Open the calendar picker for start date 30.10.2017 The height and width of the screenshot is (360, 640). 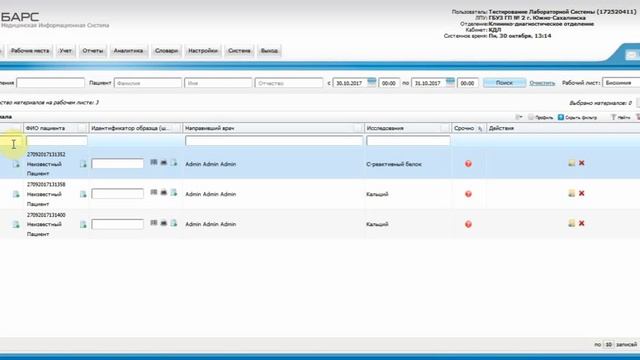[x=371, y=82]
